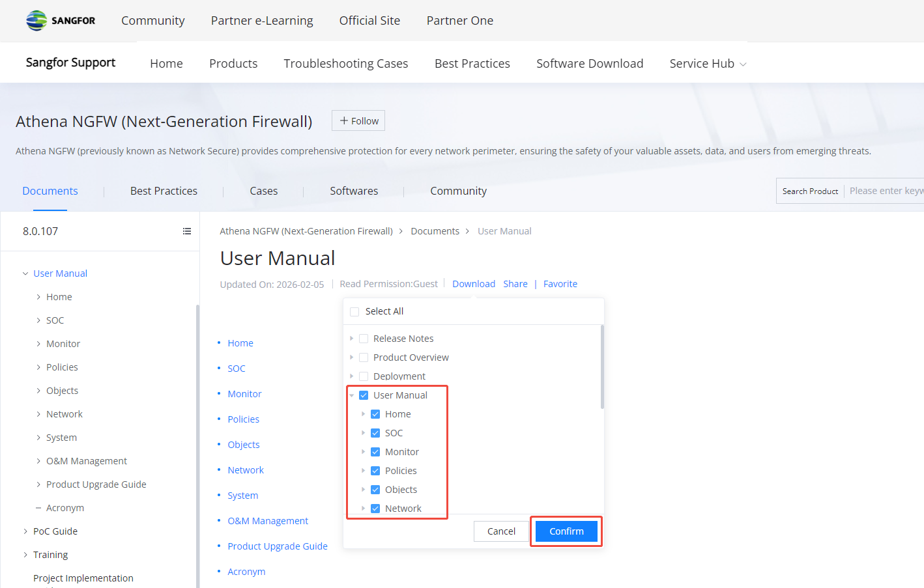
Task: Expand the Objects arrow in popup tree
Action: click(x=363, y=490)
